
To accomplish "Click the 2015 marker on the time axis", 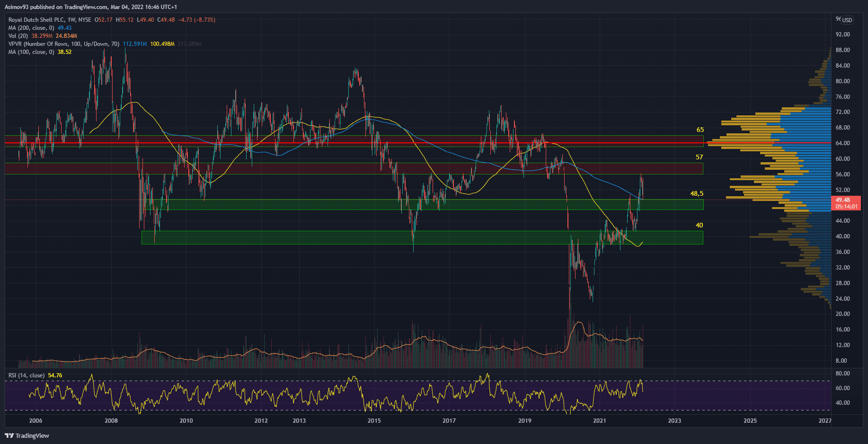I will pyautogui.click(x=374, y=420).
